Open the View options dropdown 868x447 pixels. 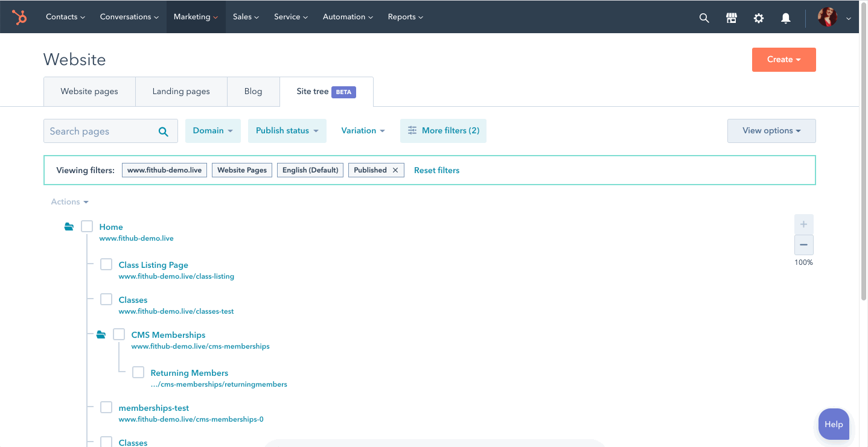tap(771, 131)
